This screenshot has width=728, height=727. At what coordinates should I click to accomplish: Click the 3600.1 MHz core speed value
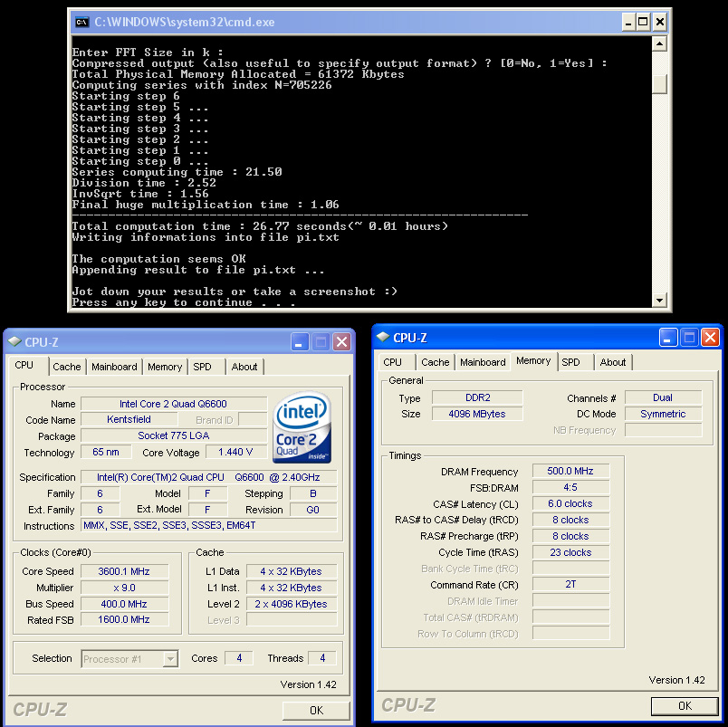[124, 571]
